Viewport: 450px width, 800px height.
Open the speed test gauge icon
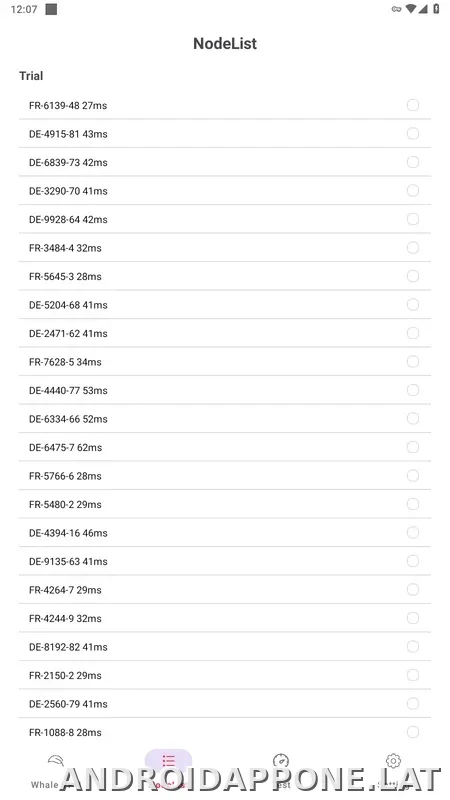click(281, 761)
